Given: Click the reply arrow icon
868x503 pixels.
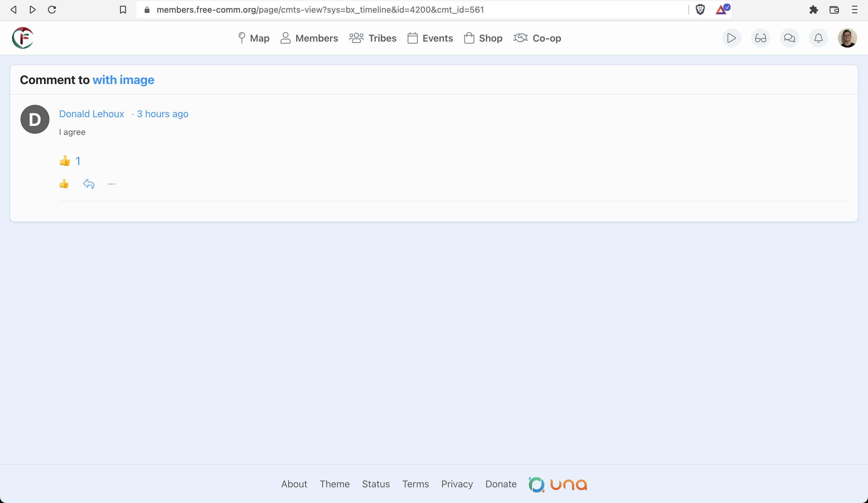Looking at the screenshot, I should pos(89,184).
